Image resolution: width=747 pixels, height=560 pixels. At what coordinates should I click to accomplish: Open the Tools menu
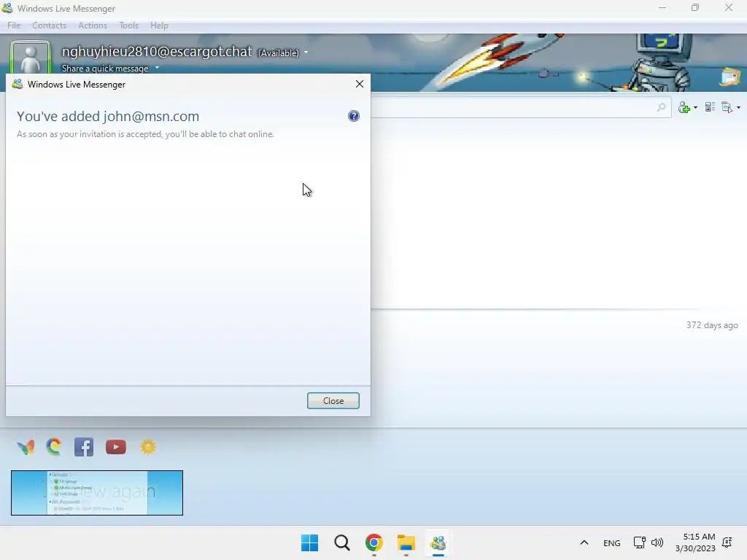pos(128,26)
